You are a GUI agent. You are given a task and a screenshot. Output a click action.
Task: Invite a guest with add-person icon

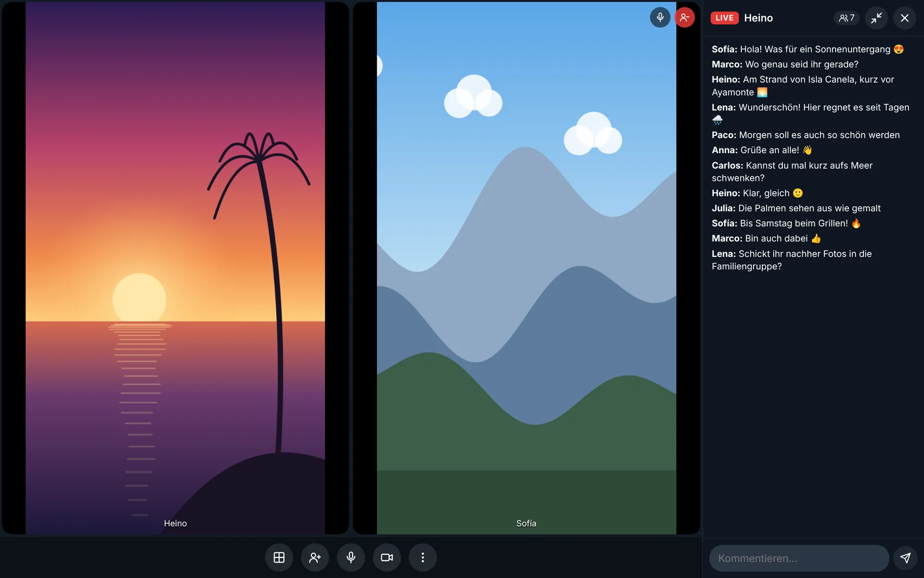click(x=315, y=557)
